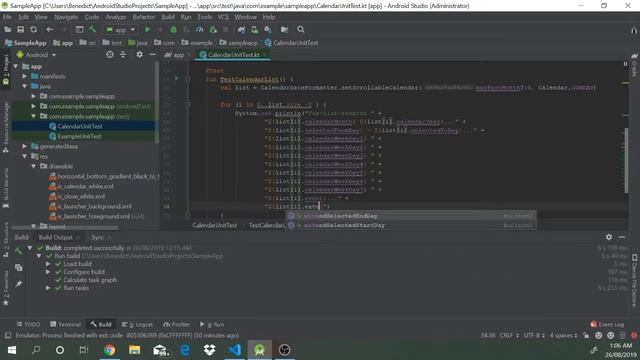The height and width of the screenshot is (360, 640).
Task: Toggle tool window bars icon at status bar left
Action: [8, 335]
